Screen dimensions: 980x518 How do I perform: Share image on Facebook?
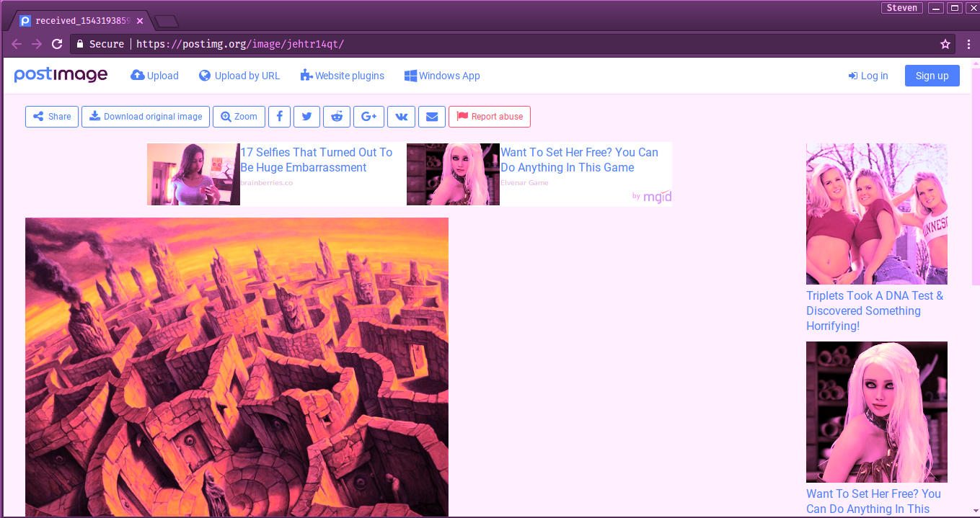coord(279,117)
